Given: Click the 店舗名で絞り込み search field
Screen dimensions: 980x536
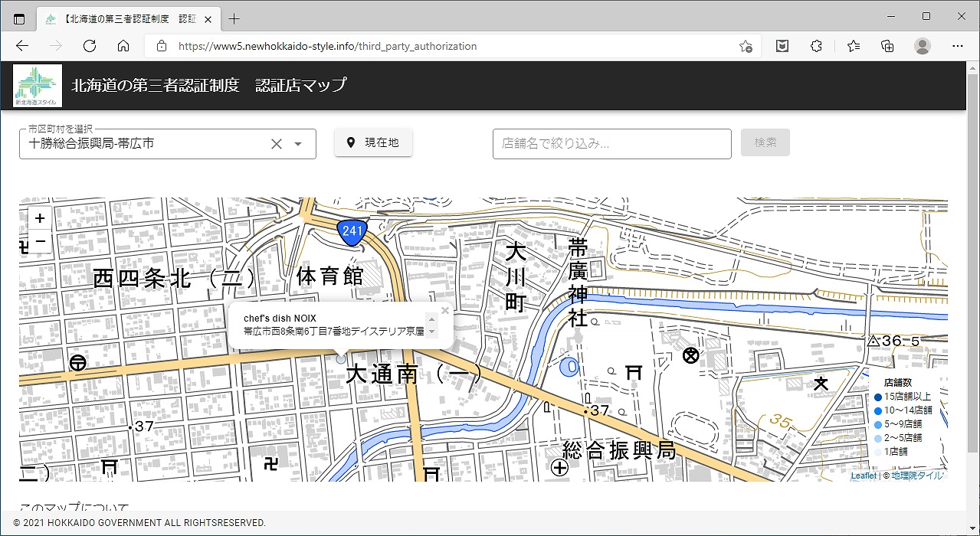Looking at the screenshot, I should (611, 143).
